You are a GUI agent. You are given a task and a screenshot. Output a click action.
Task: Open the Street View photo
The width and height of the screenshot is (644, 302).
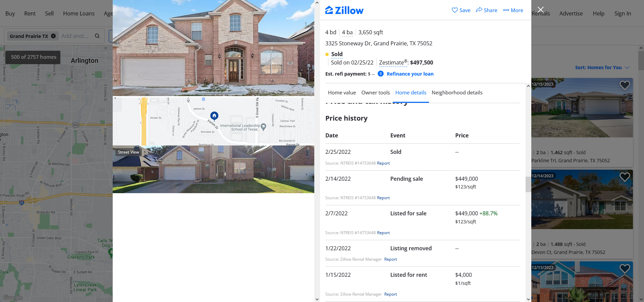(x=213, y=169)
